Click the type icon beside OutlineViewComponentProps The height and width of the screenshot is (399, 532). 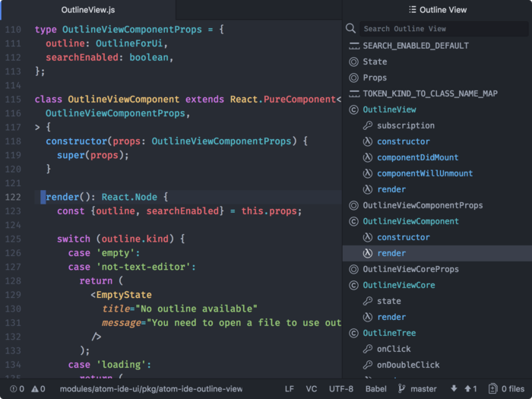point(354,205)
